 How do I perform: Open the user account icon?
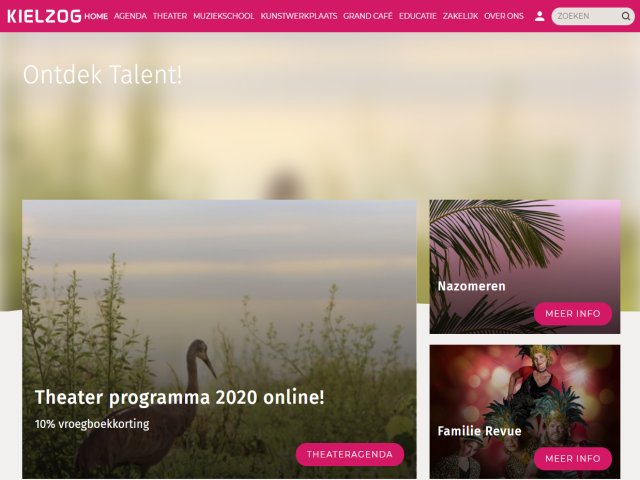(539, 16)
